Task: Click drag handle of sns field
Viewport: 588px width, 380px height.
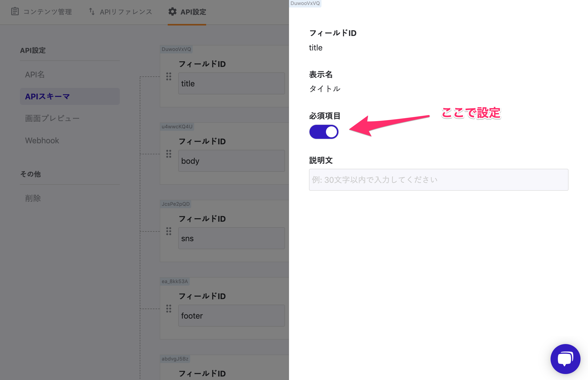Action: [x=169, y=231]
